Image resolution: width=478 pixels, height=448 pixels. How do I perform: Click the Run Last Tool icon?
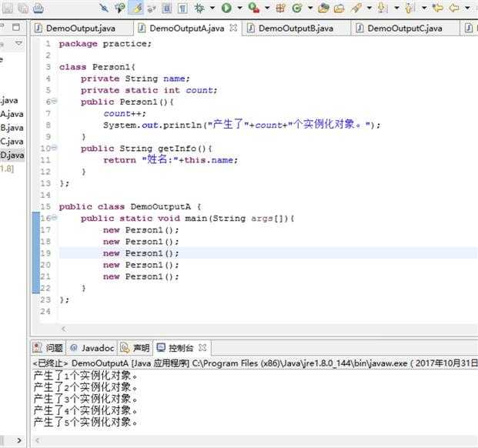pyautogui.click(x=254, y=8)
